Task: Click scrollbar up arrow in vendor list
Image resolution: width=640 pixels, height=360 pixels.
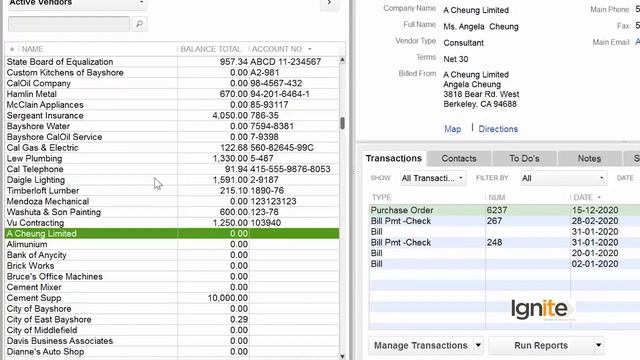Action: pyautogui.click(x=342, y=60)
